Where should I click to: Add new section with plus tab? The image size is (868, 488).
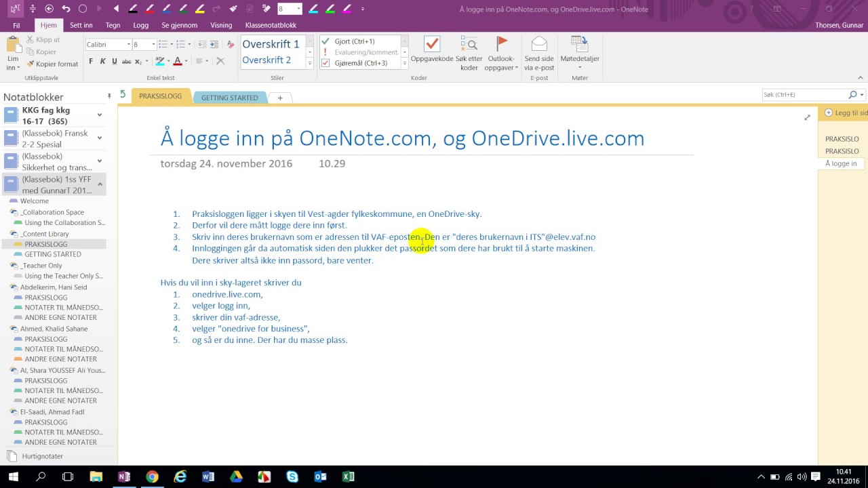280,98
